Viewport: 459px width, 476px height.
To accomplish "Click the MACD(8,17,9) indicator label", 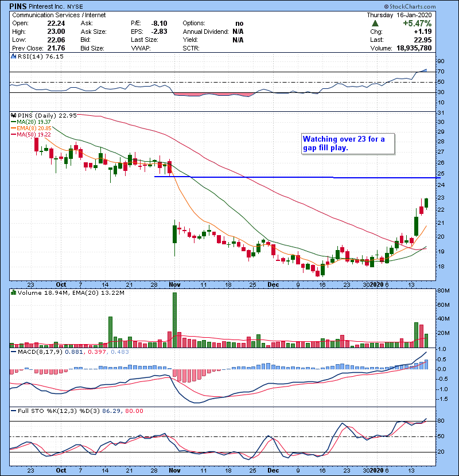I will [x=40, y=352].
